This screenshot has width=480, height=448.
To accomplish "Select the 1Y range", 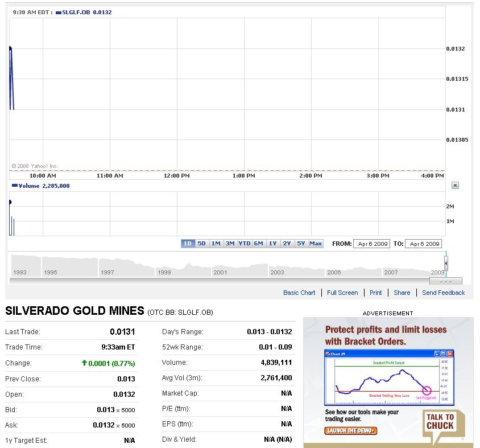I will pyautogui.click(x=272, y=243).
